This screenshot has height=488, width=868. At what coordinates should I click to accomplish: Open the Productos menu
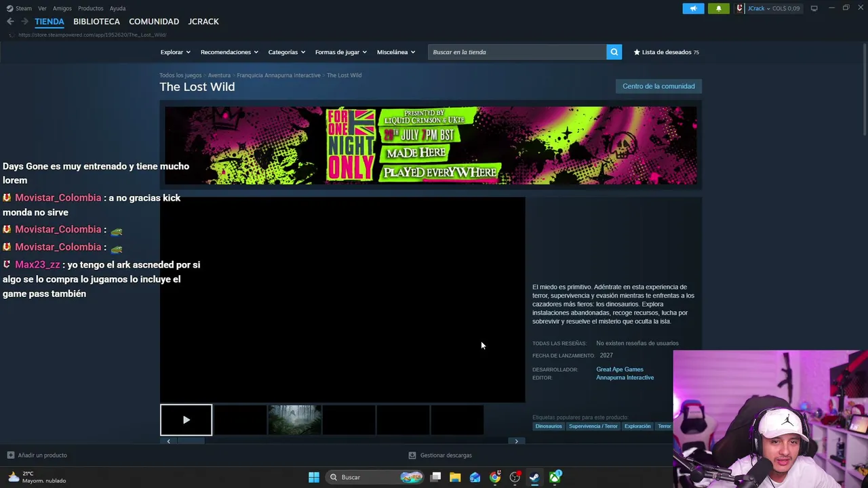(x=90, y=8)
